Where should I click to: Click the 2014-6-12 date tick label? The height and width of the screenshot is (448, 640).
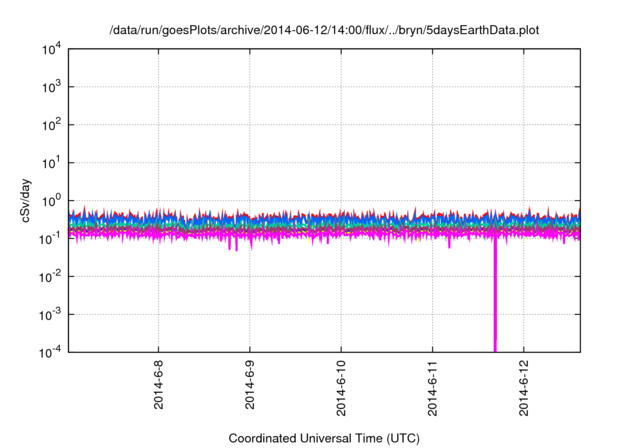(524, 388)
